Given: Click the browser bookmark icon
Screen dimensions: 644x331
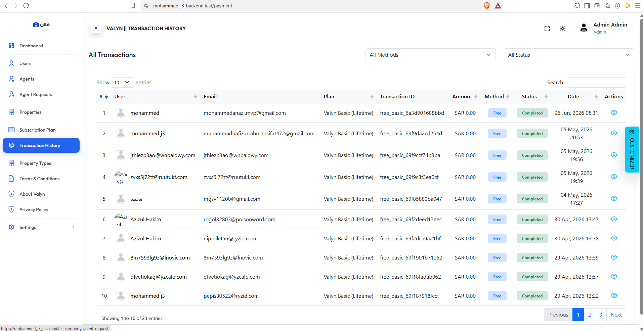Looking at the screenshot, I should click(x=133, y=6).
